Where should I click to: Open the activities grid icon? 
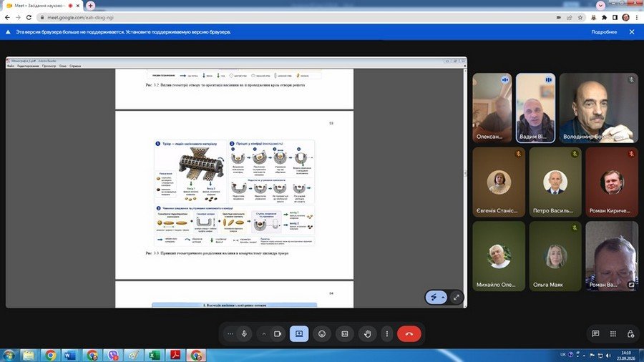613,333
